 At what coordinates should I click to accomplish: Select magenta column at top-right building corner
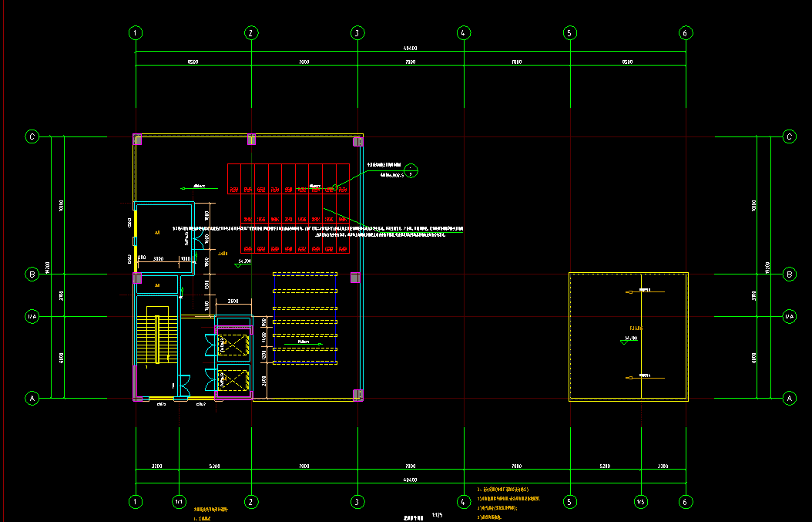coord(357,141)
